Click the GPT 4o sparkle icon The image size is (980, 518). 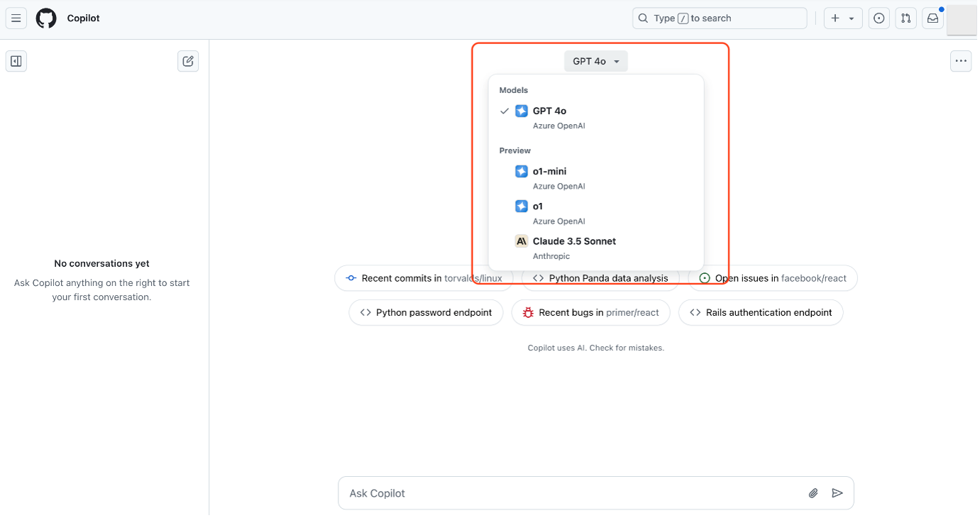pos(522,111)
